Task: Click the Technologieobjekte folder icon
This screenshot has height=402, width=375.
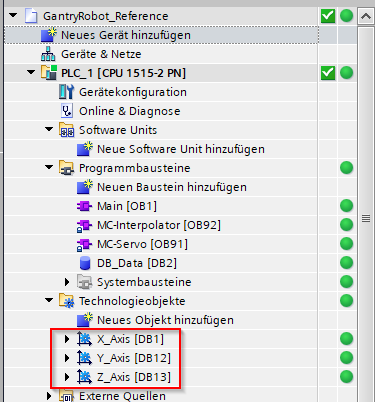Action: tap(66, 301)
